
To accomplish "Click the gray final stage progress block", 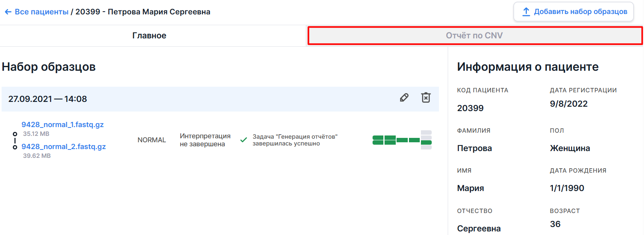I will [x=426, y=140].
